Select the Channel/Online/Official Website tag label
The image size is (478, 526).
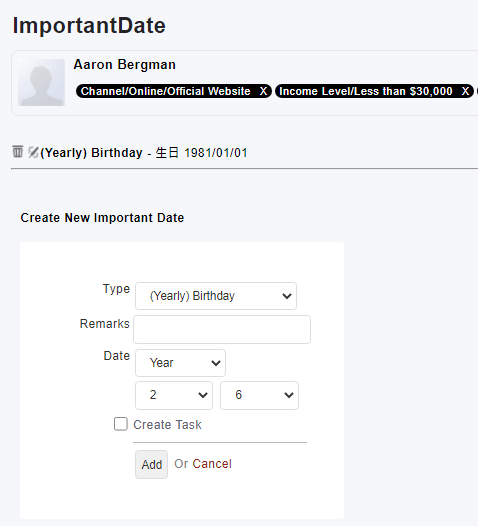[166, 91]
